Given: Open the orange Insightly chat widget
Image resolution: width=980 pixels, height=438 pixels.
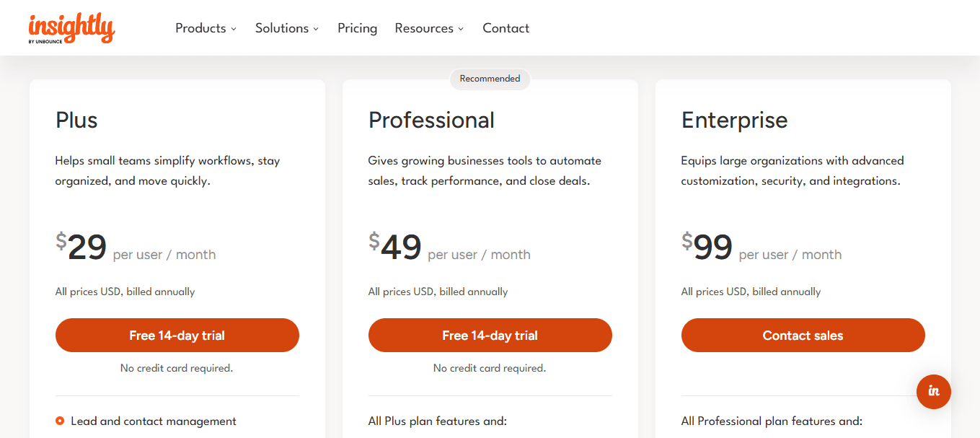Looking at the screenshot, I should coord(933,391).
